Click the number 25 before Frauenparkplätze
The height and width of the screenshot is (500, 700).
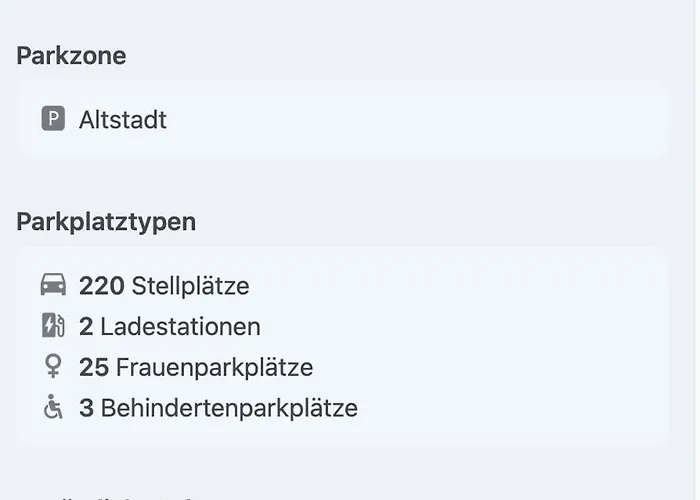94,367
